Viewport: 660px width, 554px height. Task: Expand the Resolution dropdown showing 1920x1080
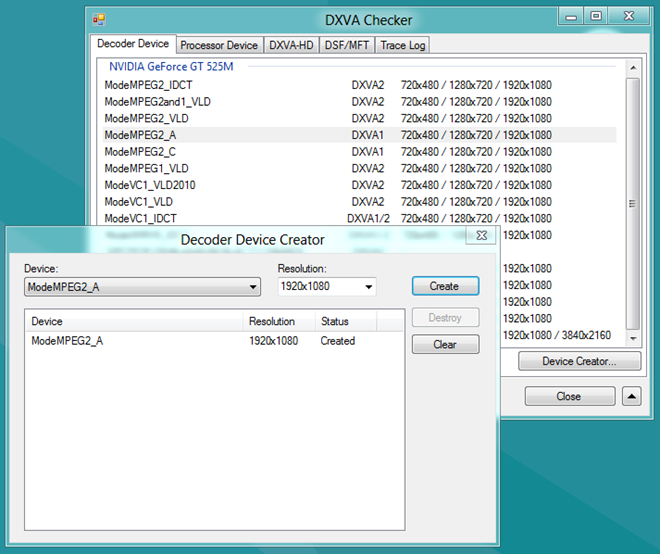coord(327,287)
